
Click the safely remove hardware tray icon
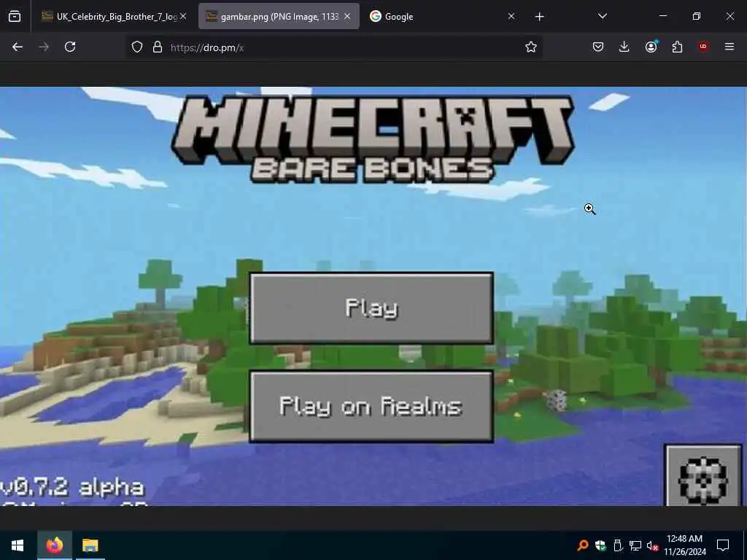(x=618, y=545)
